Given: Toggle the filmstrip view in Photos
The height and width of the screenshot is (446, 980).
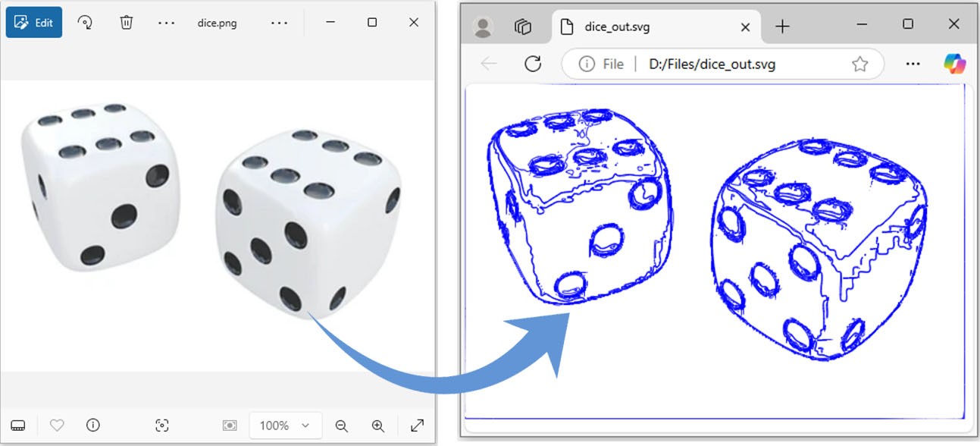Looking at the screenshot, I should click(17, 426).
